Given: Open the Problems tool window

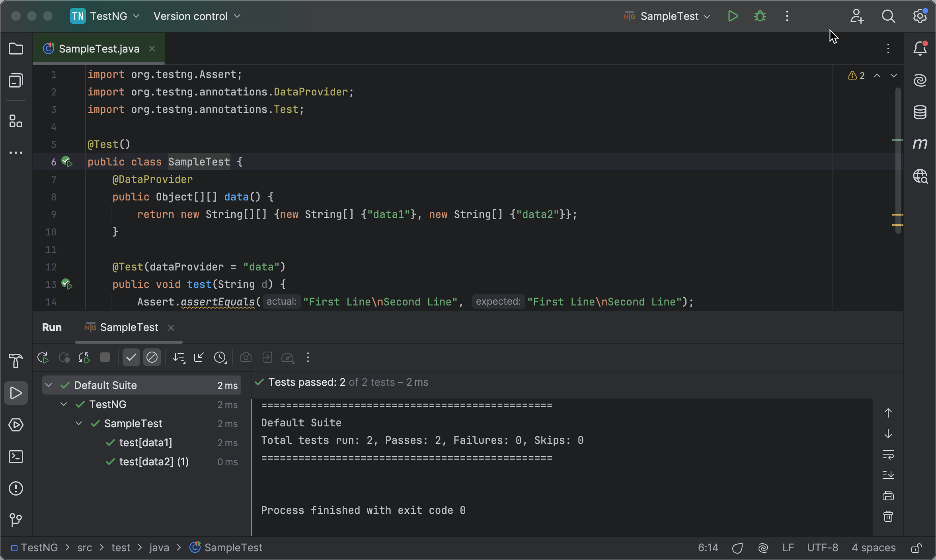Looking at the screenshot, I should tap(16, 488).
